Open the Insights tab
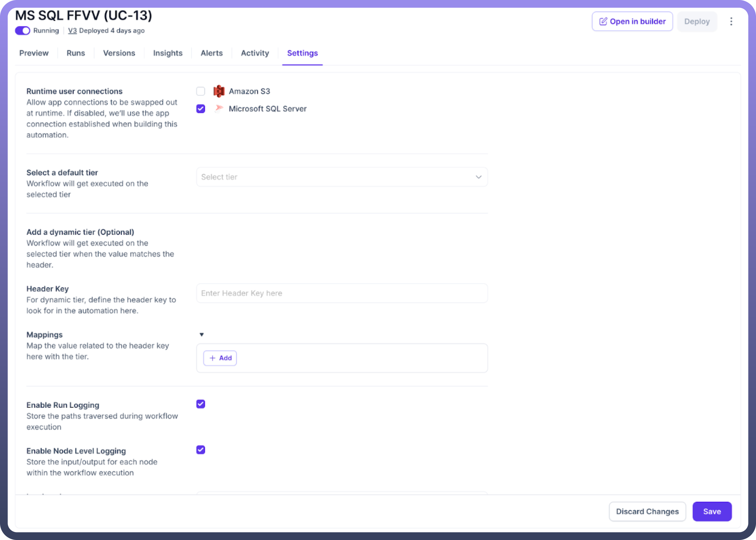The width and height of the screenshot is (756, 540). coord(168,53)
